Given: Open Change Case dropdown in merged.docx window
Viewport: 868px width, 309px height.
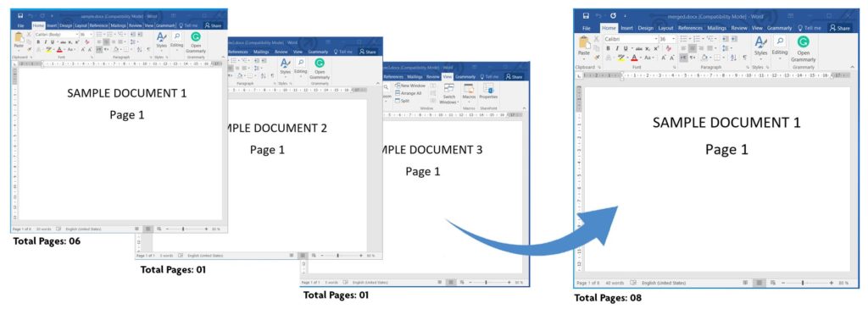Looking at the screenshot, I should tap(648, 58).
